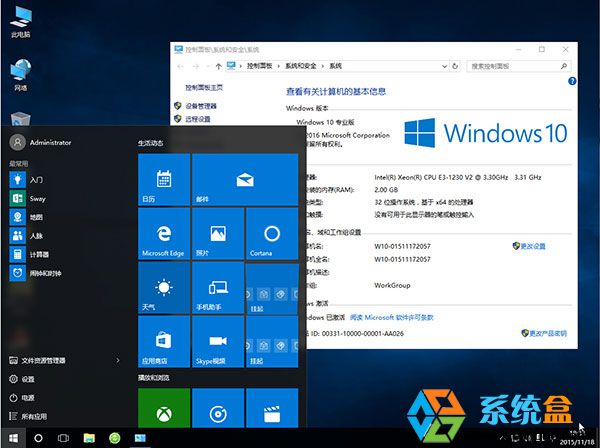Click the search magnifier in control panel
Screen dimensions: 600x448
(564, 66)
